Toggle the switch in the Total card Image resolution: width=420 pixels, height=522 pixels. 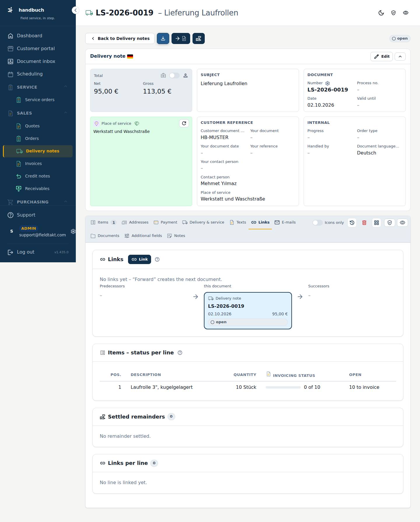click(x=174, y=75)
